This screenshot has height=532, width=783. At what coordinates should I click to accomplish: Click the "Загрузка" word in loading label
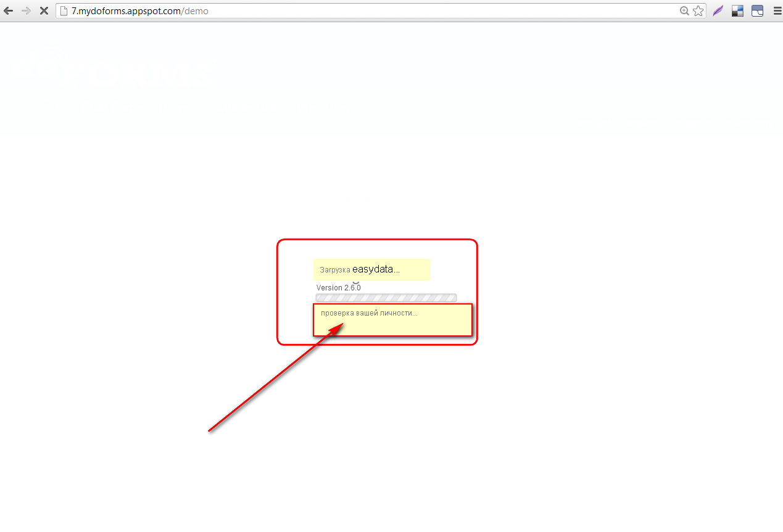(334, 270)
